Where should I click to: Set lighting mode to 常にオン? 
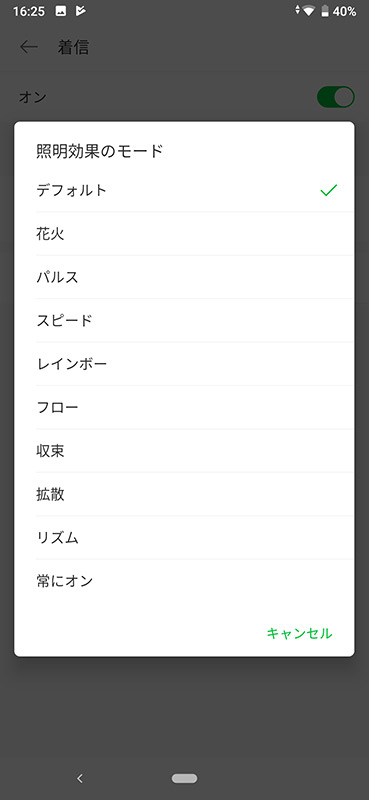[184, 581]
